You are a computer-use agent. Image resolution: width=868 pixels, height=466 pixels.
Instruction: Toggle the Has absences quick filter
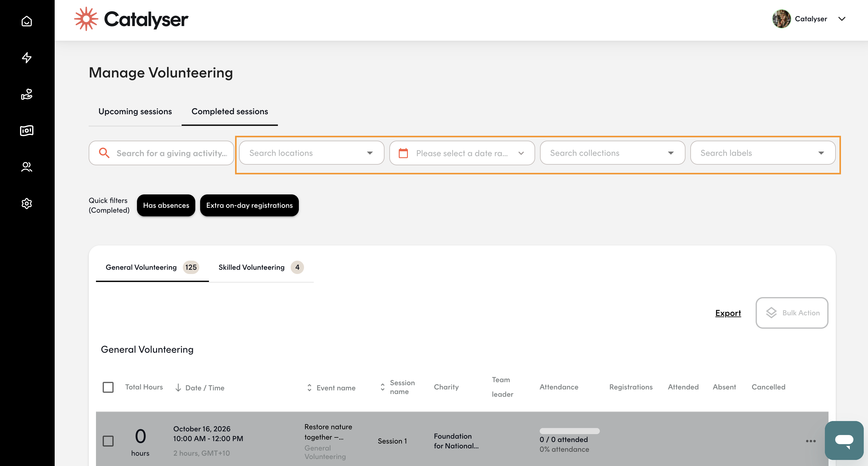pos(166,205)
